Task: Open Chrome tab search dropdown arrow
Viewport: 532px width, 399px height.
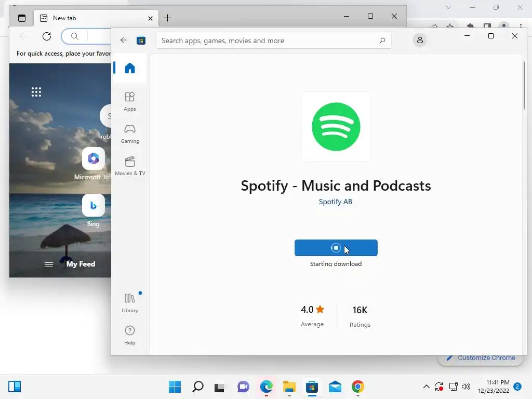Action: point(448,7)
